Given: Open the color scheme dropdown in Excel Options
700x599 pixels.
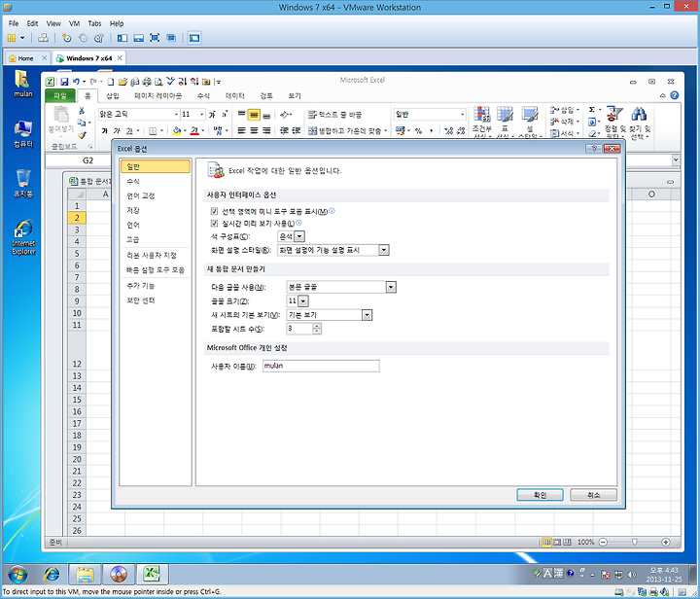Looking at the screenshot, I should pos(299,236).
